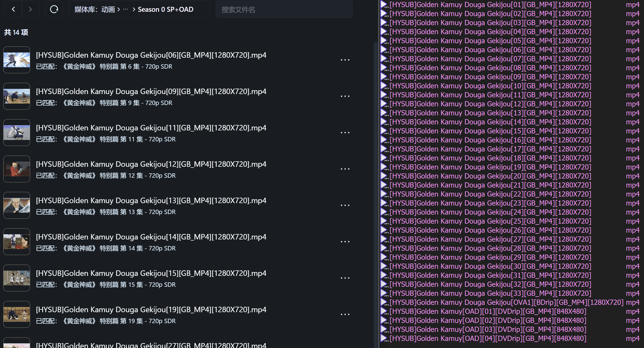
Task: Click match info 特别篇 第 13 集 - 720p SDR
Action: [138, 212]
